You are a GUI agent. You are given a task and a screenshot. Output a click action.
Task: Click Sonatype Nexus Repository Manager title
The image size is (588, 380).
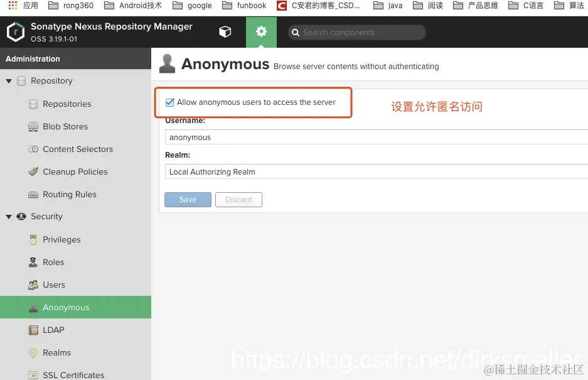(x=111, y=26)
